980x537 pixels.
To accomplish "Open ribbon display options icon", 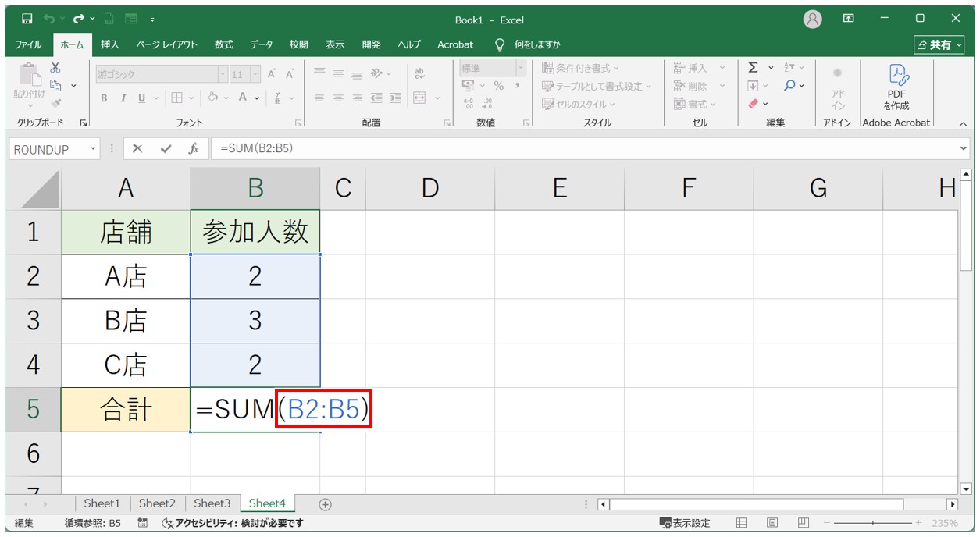I will (x=849, y=19).
